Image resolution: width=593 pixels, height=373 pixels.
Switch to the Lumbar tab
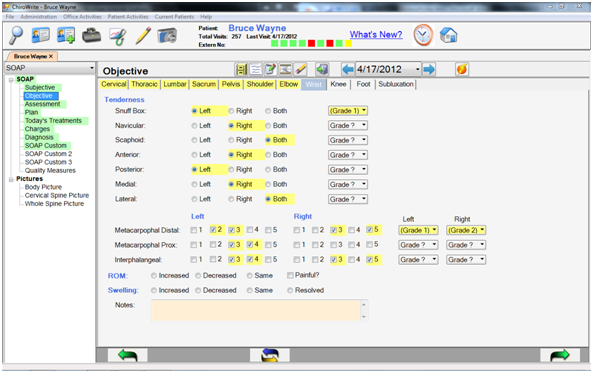tap(175, 84)
